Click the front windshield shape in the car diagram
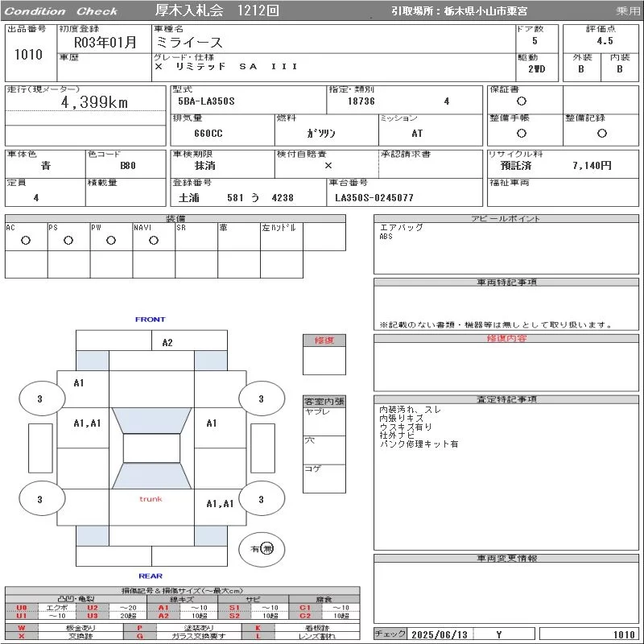This screenshot has height=644, width=644. tap(151, 420)
